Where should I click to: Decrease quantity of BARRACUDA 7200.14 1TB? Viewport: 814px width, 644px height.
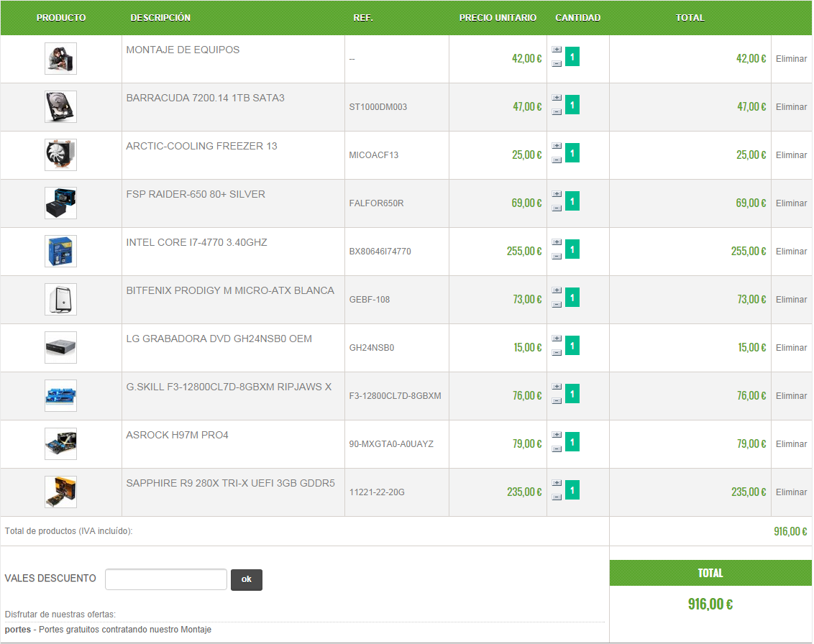pos(557,112)
